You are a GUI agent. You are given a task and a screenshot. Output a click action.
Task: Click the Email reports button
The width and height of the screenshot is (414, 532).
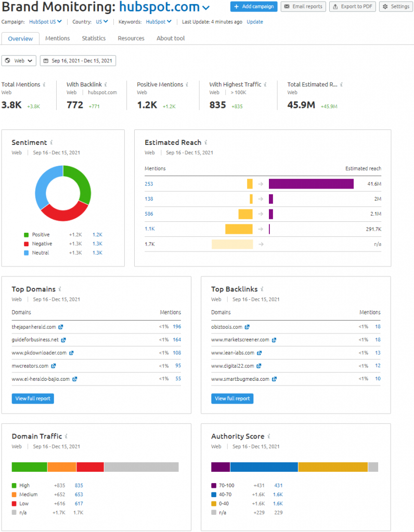[x=303, y=6]
